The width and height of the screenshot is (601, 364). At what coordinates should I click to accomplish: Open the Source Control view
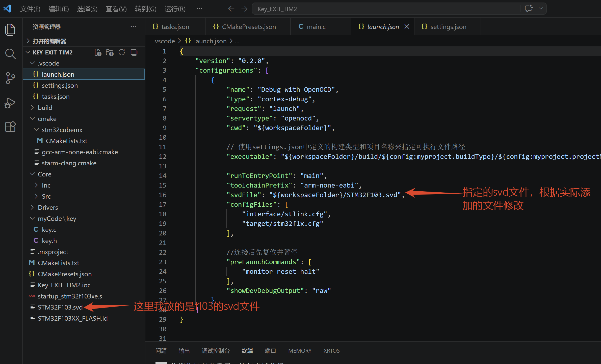point(10,78)
